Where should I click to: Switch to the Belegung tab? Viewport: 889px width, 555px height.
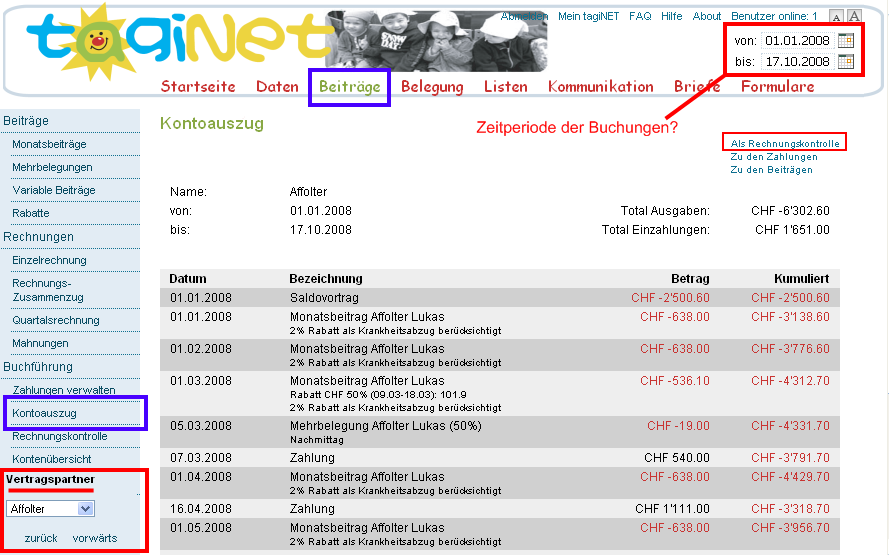click(432, 87)
